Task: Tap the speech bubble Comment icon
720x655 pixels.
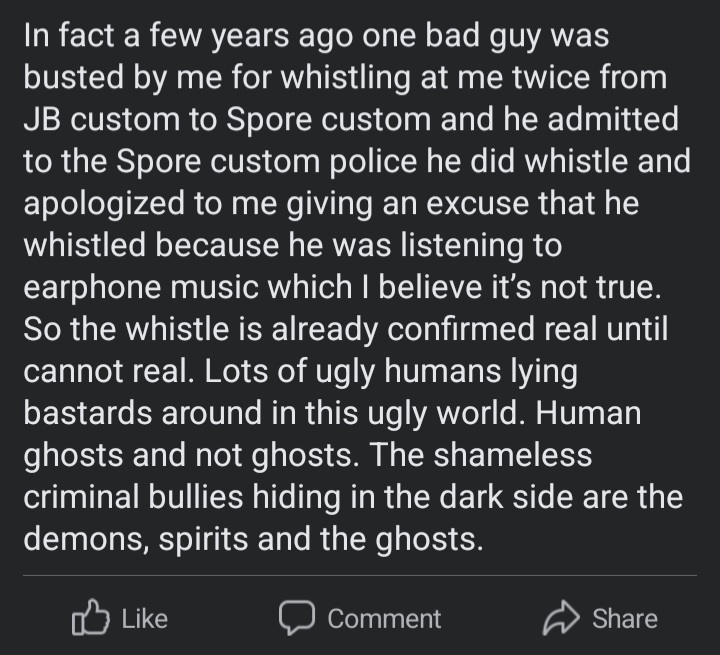Action: pyautogui.click(x=297, y=618)
